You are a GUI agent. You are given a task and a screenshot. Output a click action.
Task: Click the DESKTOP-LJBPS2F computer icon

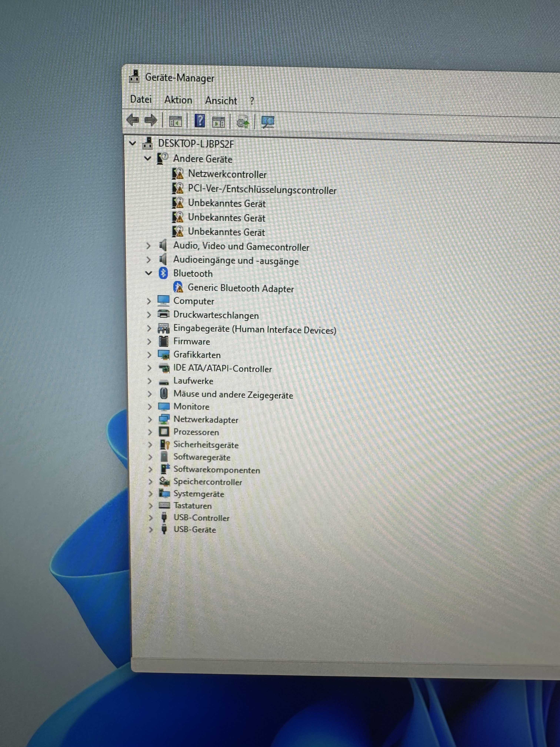pyautogui.click(x=148, y=143)
